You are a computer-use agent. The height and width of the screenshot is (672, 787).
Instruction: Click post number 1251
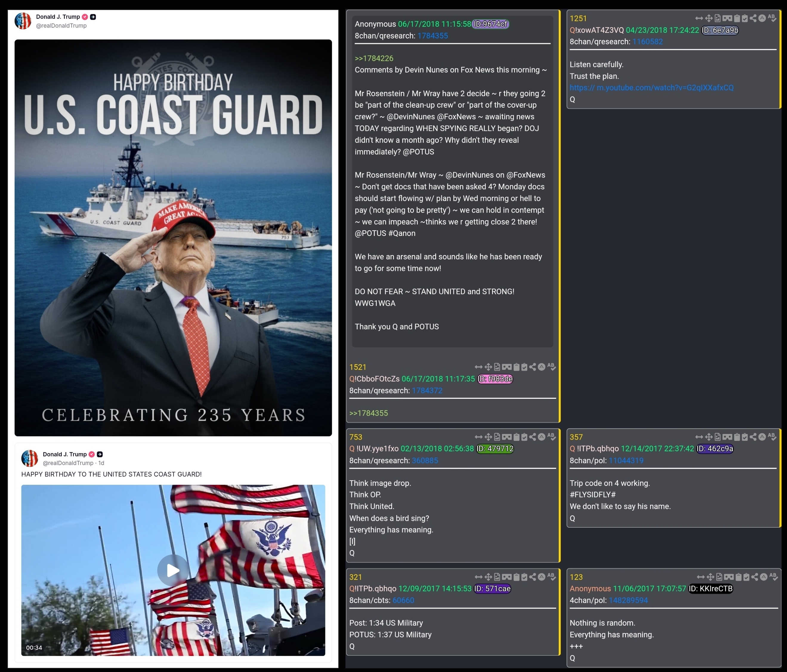click(578, 18)
